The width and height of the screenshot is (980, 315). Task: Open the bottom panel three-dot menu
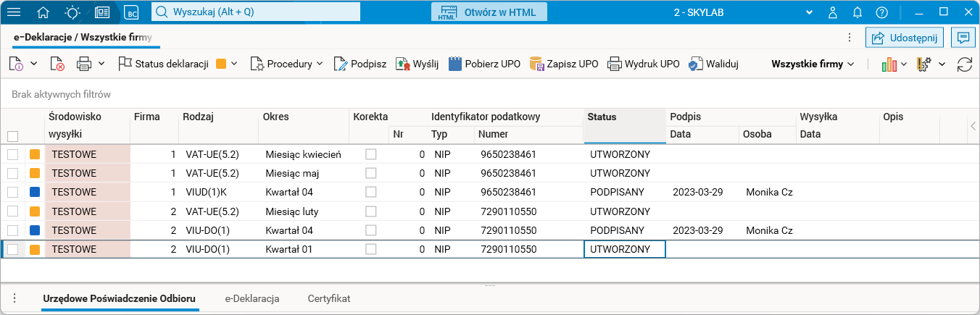click(x=14, y=298)
